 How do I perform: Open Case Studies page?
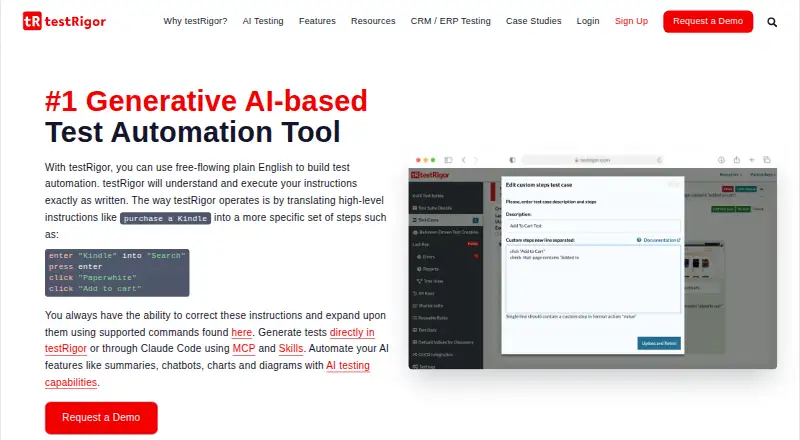pyautogui.click(x=533, y=21)
